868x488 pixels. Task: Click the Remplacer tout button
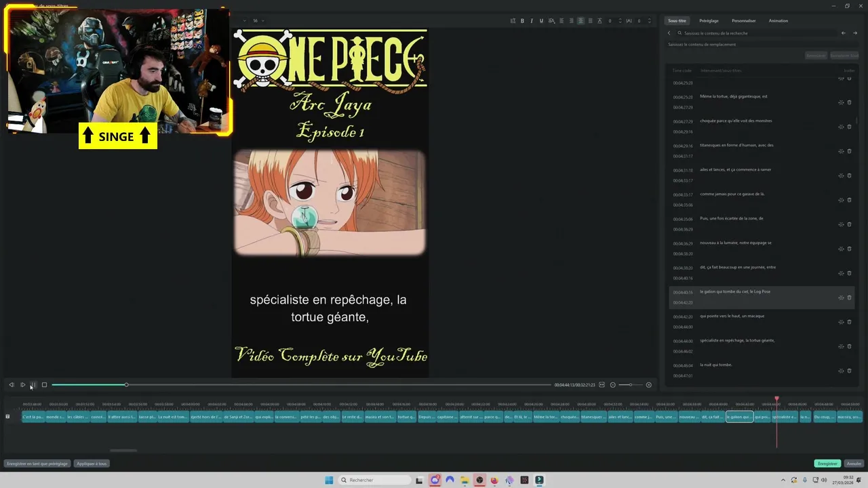pyautogui.click(x=844, y=56)
